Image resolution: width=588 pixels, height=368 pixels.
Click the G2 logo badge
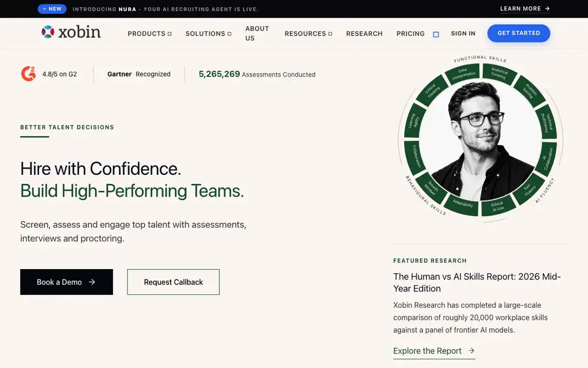point(29,74)
